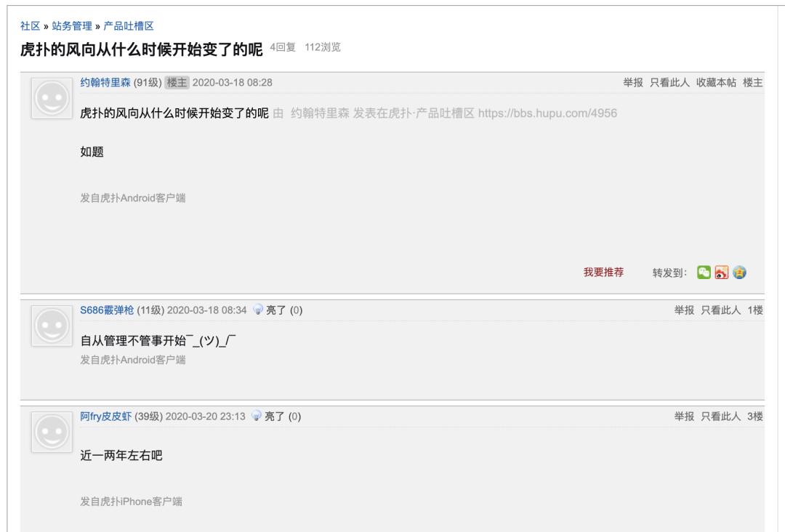
Task: Share the post to WeChat
Action: [704, 272]
